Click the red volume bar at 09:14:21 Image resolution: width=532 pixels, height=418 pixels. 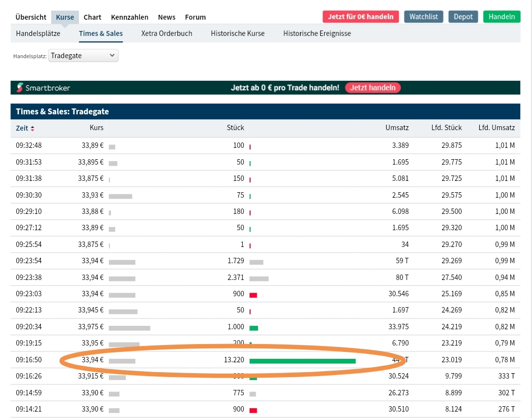pos(253,410)
